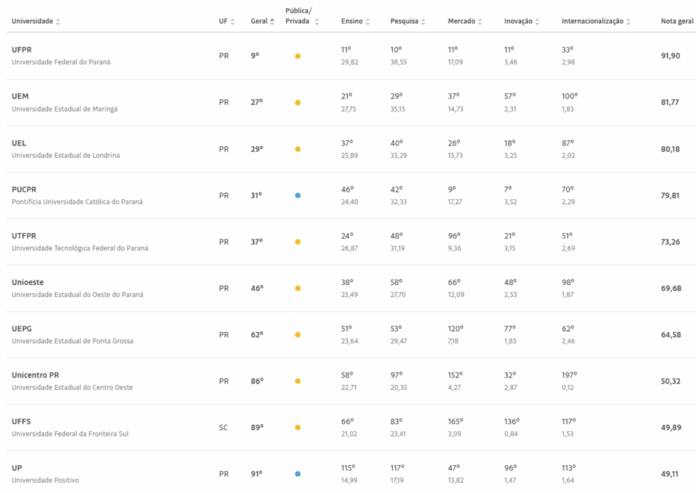Click the yellow public dot for UFPR
Viewport: 696px width, 493px height.
click(x=297, y=56)
